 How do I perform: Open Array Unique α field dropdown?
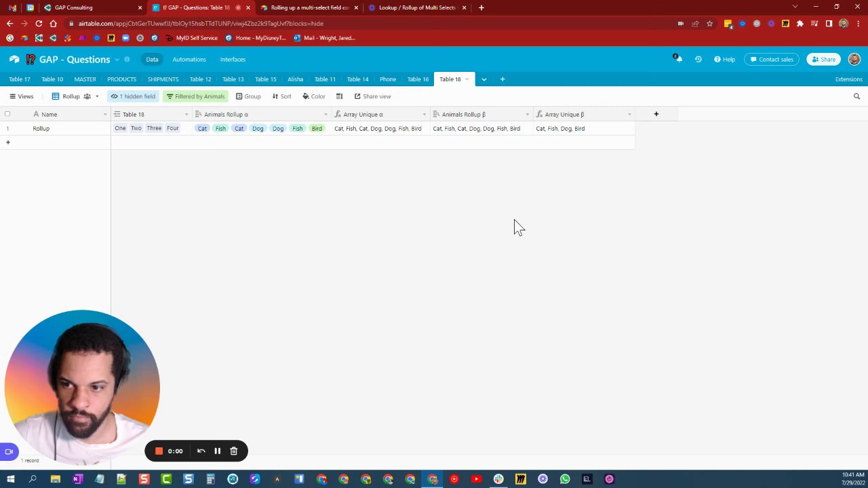(x=424, y=115)
